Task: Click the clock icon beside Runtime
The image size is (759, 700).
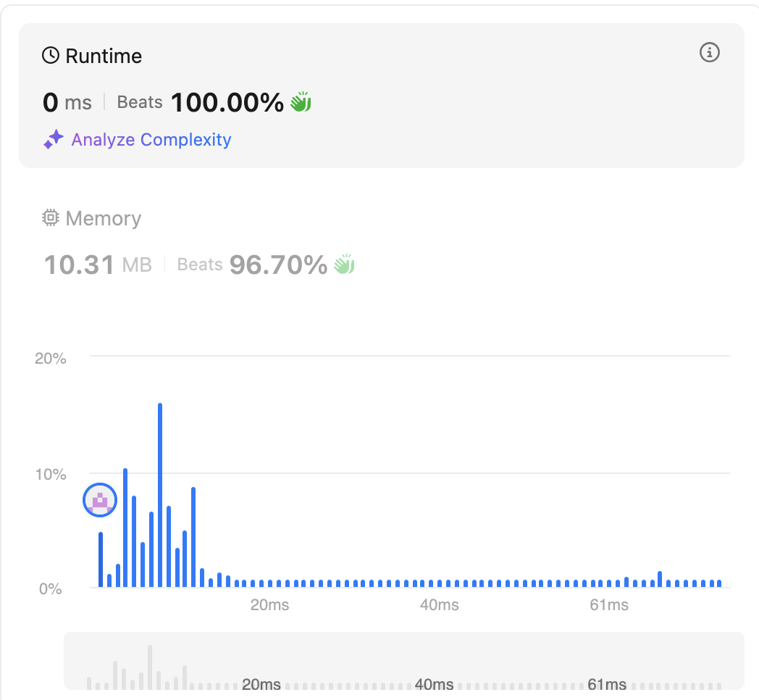Action: pos(51,56)
